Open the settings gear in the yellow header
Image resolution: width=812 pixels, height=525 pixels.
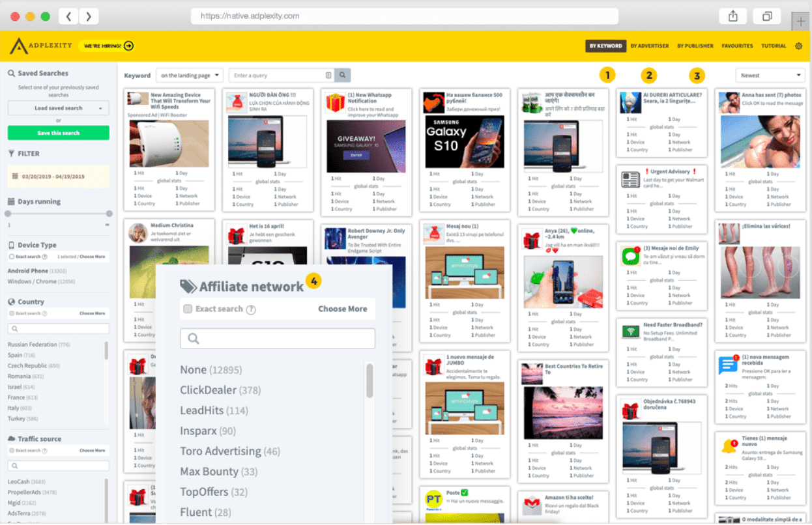pyautogui.click(x=799, y=46)
